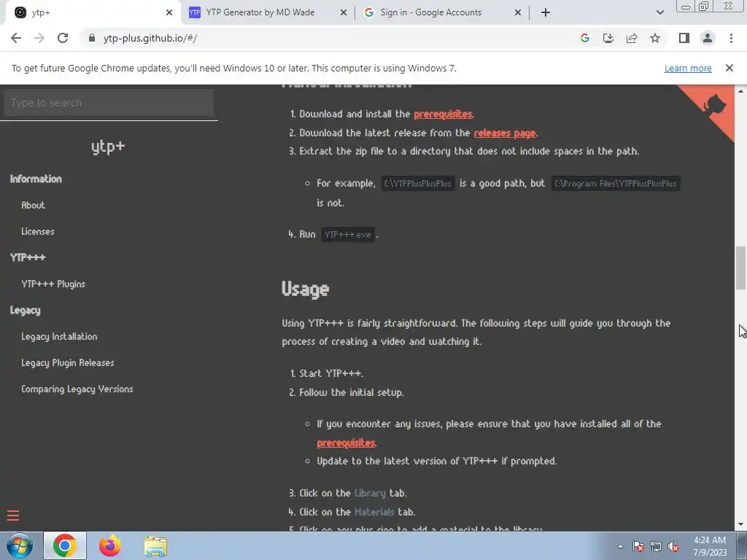Click the network tray icon
This screenshot has height=560, width=747.
pos(656,546)
